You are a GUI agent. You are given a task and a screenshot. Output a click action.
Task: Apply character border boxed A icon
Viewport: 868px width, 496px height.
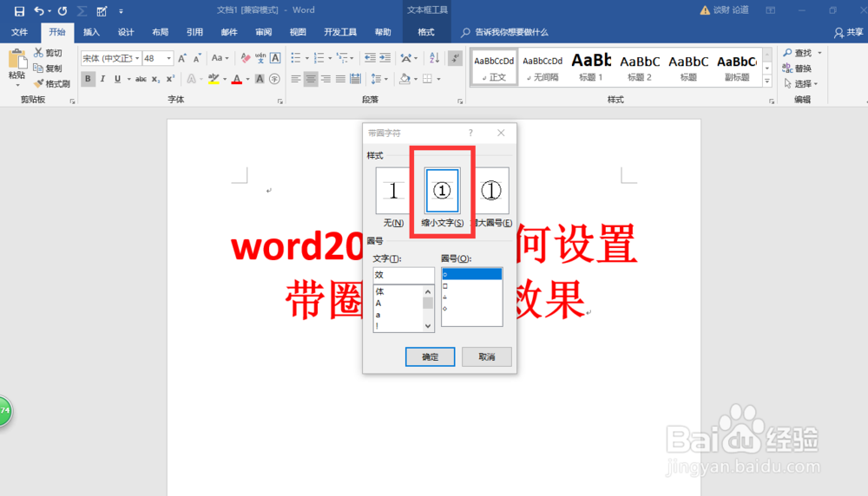275,58
